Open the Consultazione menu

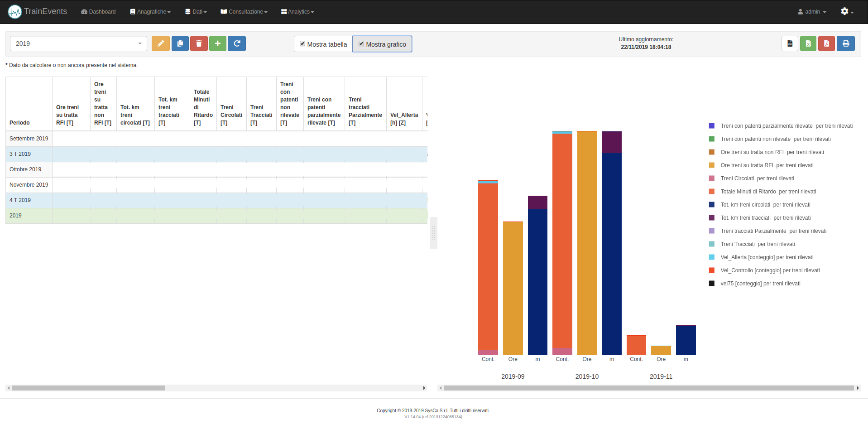pyautogui.click(x=244, y=12)
